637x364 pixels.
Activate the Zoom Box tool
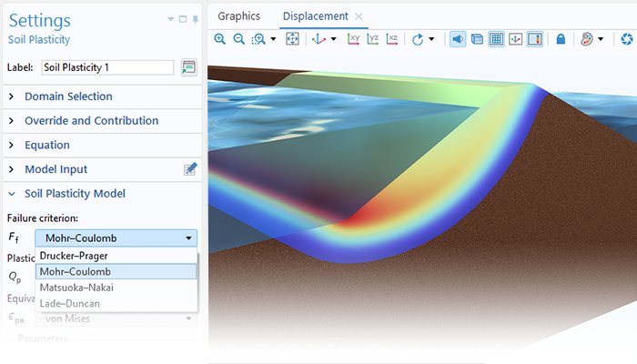pyautogui.click(x=258, y=39)
